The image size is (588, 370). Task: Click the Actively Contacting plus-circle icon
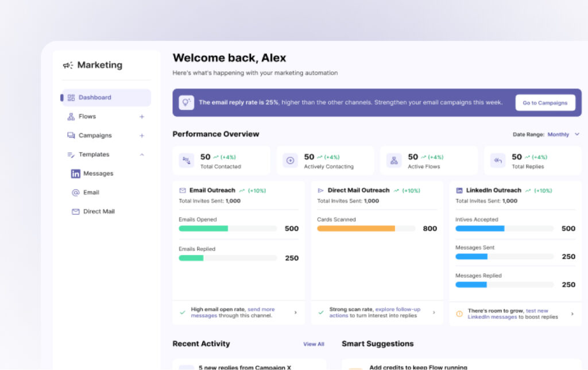point(290,160)
